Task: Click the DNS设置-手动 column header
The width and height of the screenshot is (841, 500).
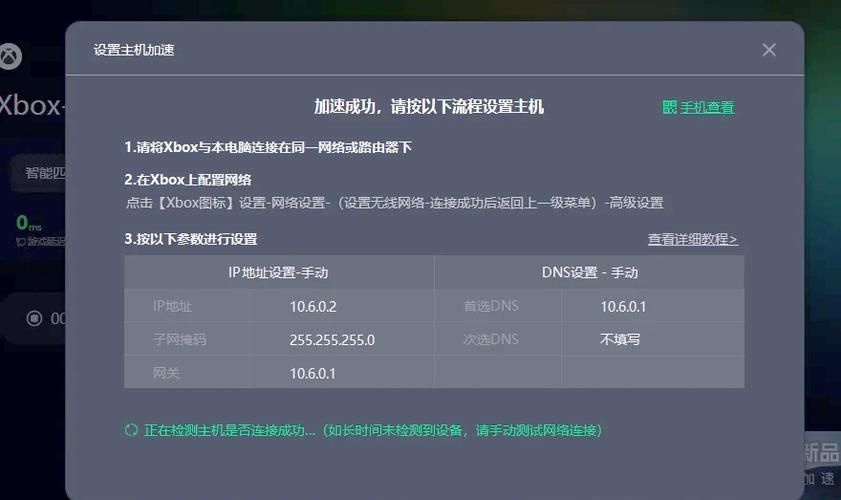Action: [589, 272]
